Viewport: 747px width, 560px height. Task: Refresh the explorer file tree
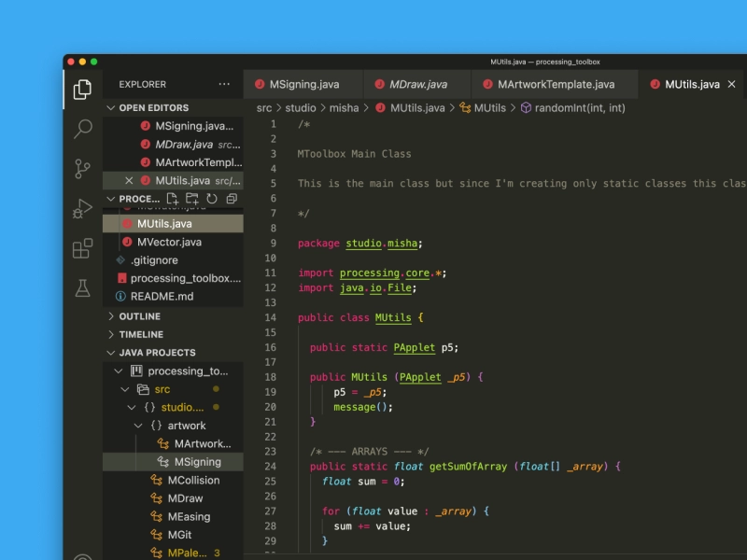coord(212,199)
